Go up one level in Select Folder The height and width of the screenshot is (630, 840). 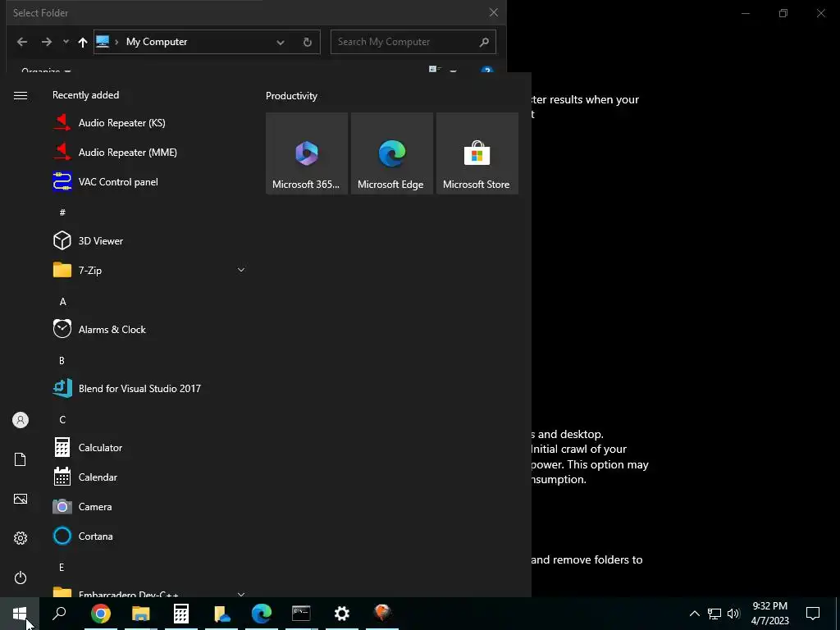(83, 42)
